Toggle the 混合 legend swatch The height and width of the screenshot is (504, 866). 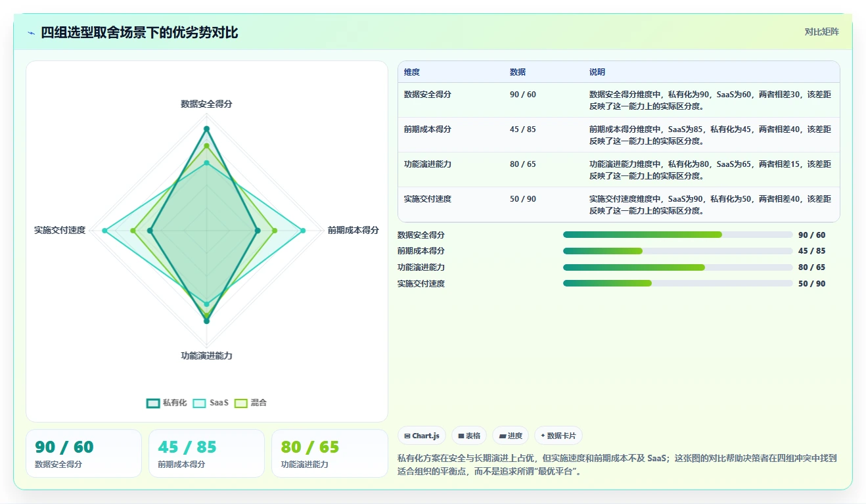241,403
